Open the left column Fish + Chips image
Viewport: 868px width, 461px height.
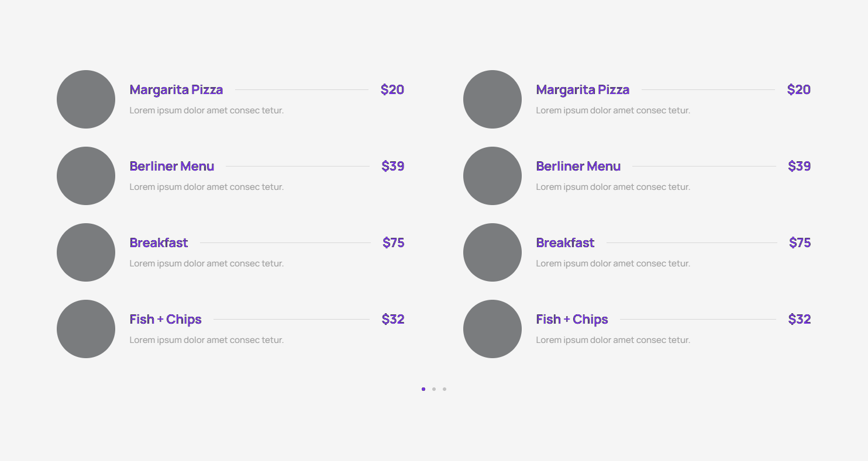click(x=86, y=329)
